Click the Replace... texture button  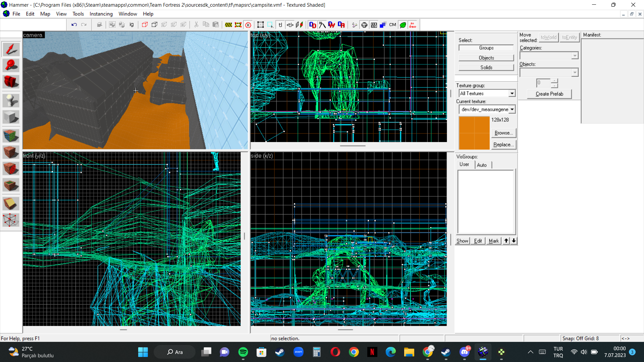coord(503,144)
